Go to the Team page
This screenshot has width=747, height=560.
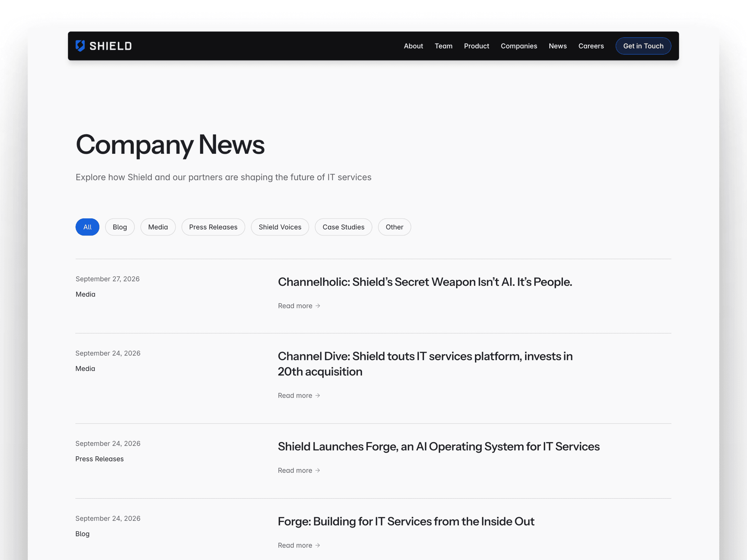pos(444,46)
